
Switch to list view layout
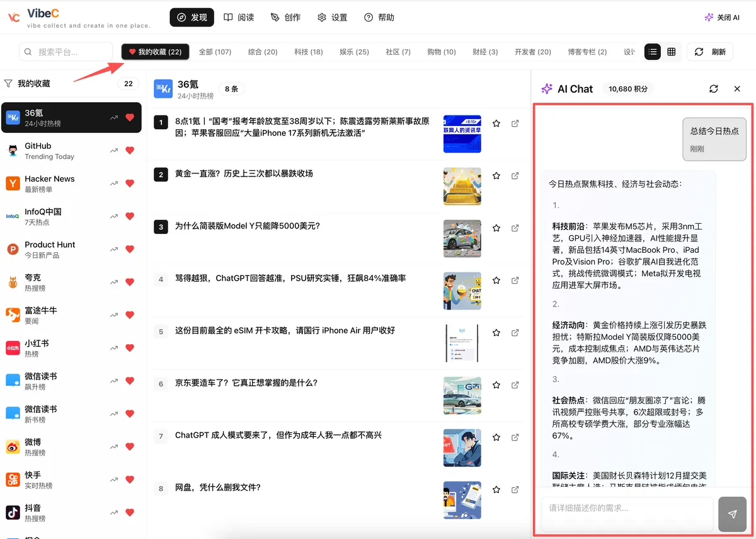653,52
